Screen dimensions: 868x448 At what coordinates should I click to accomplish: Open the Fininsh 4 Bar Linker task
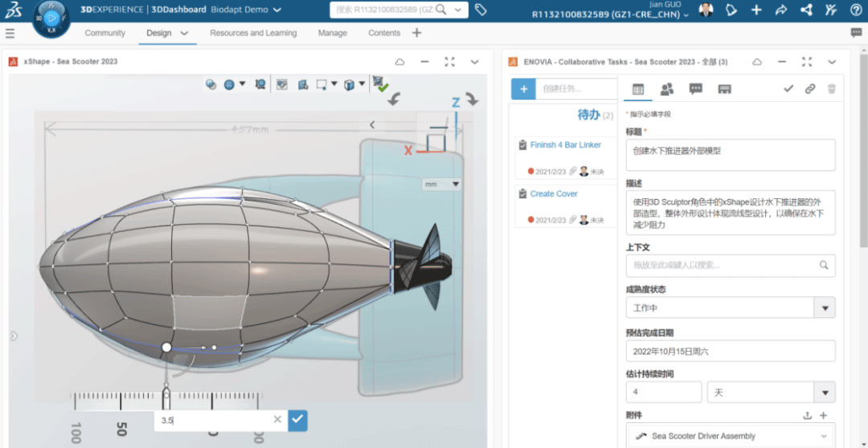(565, 145)
